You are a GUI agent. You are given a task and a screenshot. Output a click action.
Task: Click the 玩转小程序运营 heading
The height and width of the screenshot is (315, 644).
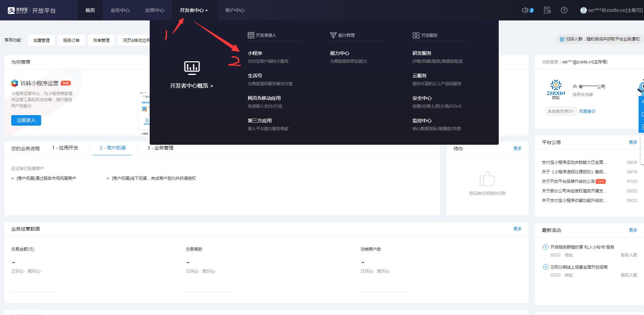[x=39, y=83]
